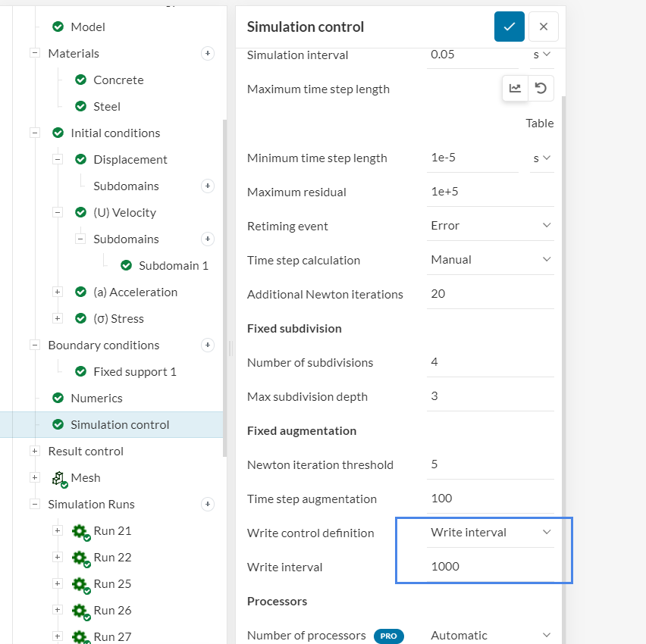Expand the Result control tree node
The height and width of the screenshot is (644, 646).
pyautogui.click(x=34, y=451)
